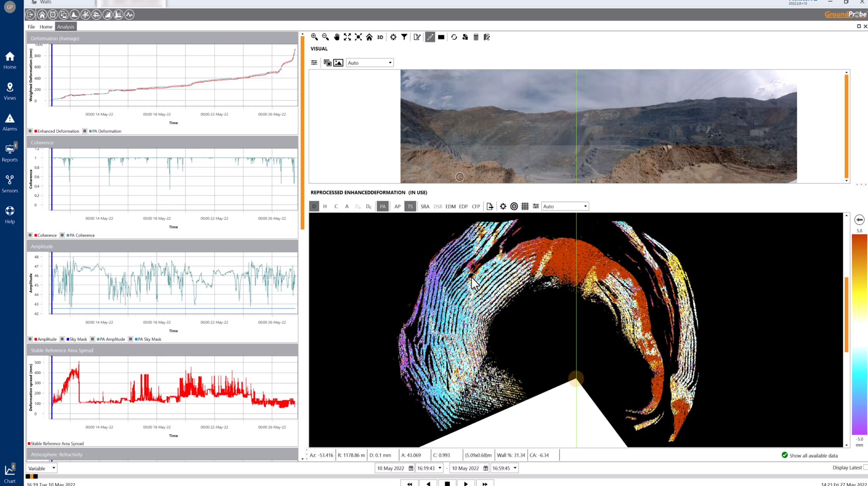Activate the Pan hand tool
Viewport: 868px width, 486px height.
[x=337, y=37]
